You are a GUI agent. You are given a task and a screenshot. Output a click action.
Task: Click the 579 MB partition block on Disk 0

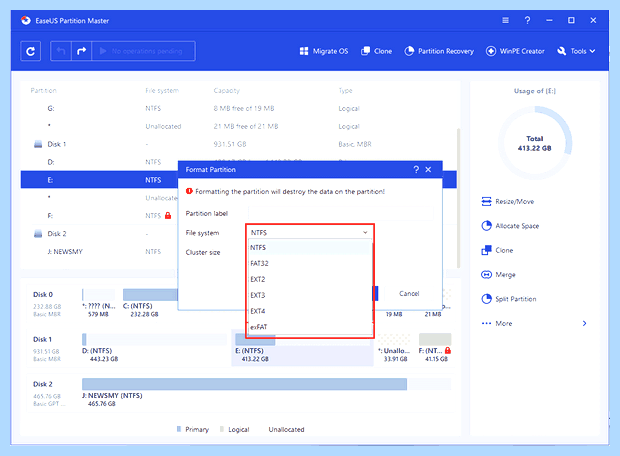[x=98, y=303]
